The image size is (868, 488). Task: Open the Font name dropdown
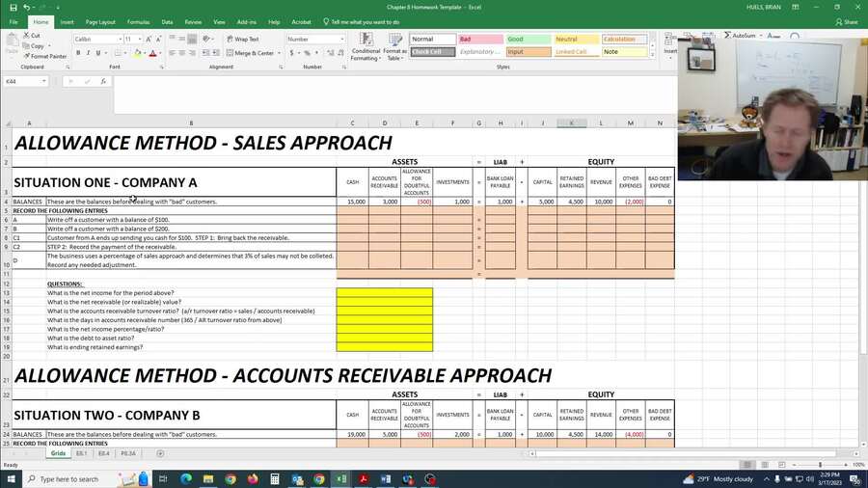(117, 40)
